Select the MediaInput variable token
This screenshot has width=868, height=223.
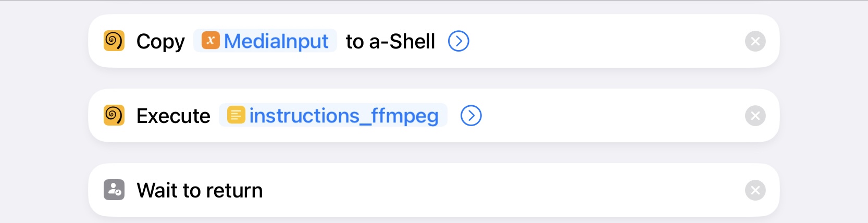point(265,41)
